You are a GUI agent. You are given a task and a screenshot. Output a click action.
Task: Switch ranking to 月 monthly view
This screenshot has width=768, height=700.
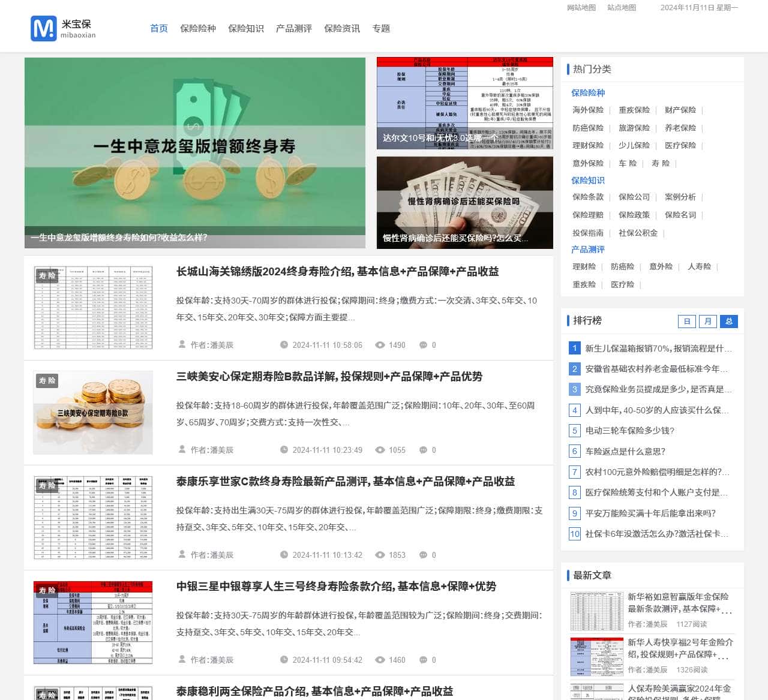(708, 322)
